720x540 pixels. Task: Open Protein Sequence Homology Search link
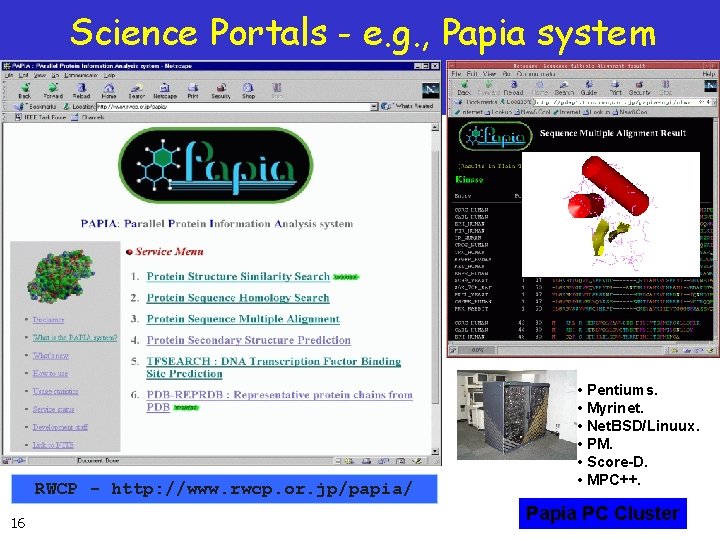coord(238,298)
